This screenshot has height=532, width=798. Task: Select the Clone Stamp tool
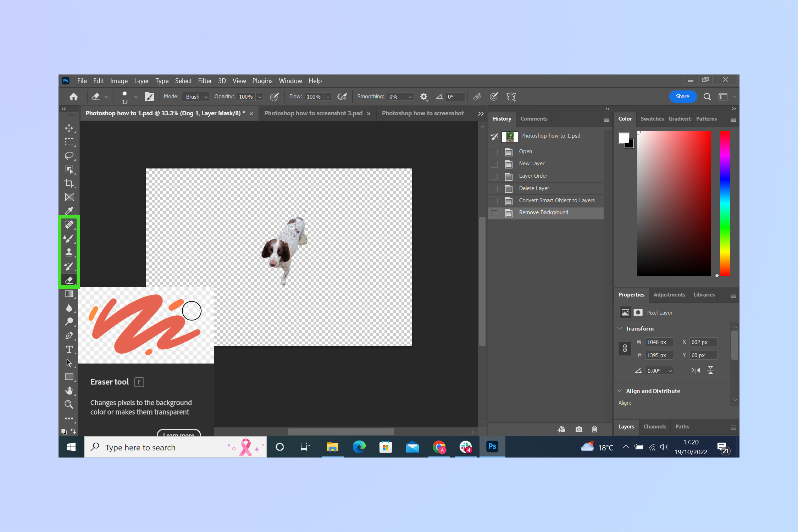pos(69,252)
